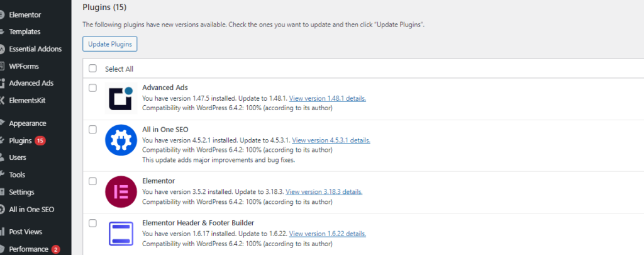
Task: Click the WPForms sidebar icon
Action: 2,66
